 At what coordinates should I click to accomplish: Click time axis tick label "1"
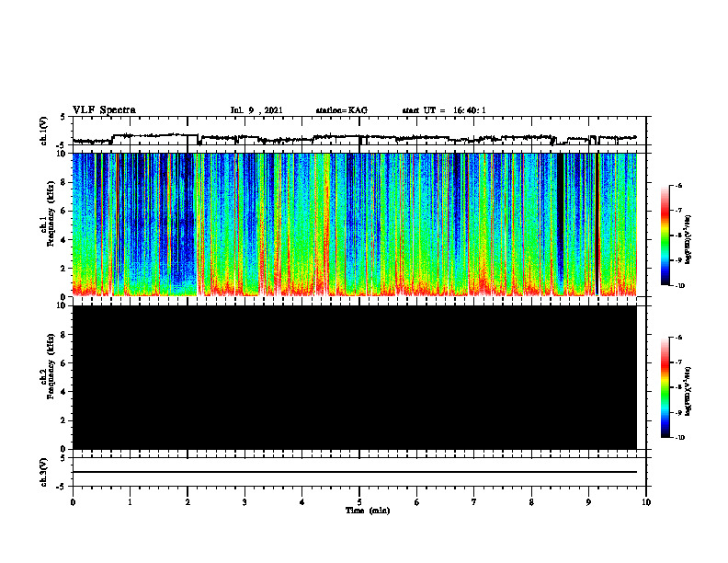pos(130,502)
